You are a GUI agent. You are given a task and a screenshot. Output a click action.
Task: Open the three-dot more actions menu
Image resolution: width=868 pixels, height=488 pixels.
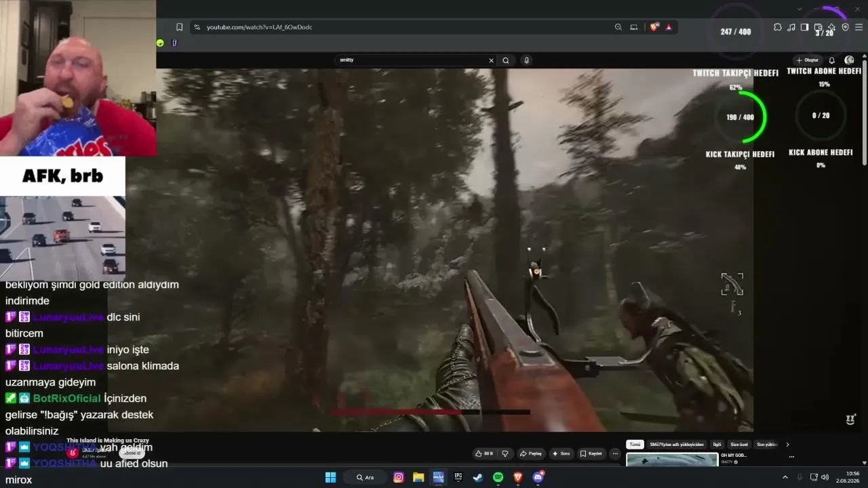[x=615, y=453]
